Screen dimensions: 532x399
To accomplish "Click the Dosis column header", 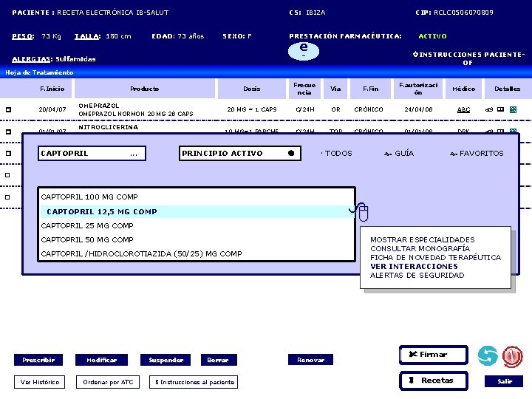I will pos(252,89).
